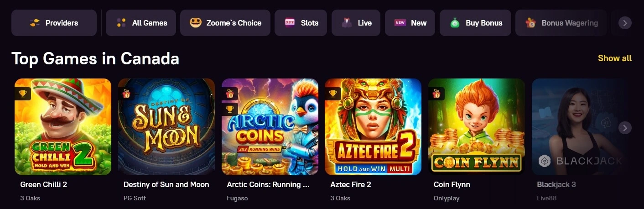Viewport: 644px width, 209px height.
Task: Click the trophy badge on Aztec Fire 2
Action: point(333,94)
